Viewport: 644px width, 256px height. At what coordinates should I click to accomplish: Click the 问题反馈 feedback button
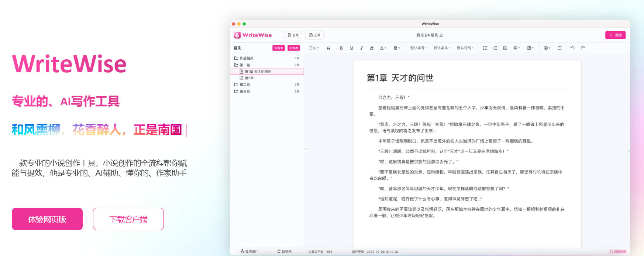pyautogui.click(x=618, y=252)
